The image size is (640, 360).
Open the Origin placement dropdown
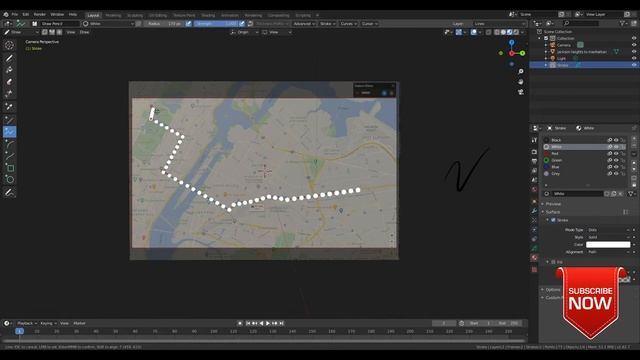244,32
